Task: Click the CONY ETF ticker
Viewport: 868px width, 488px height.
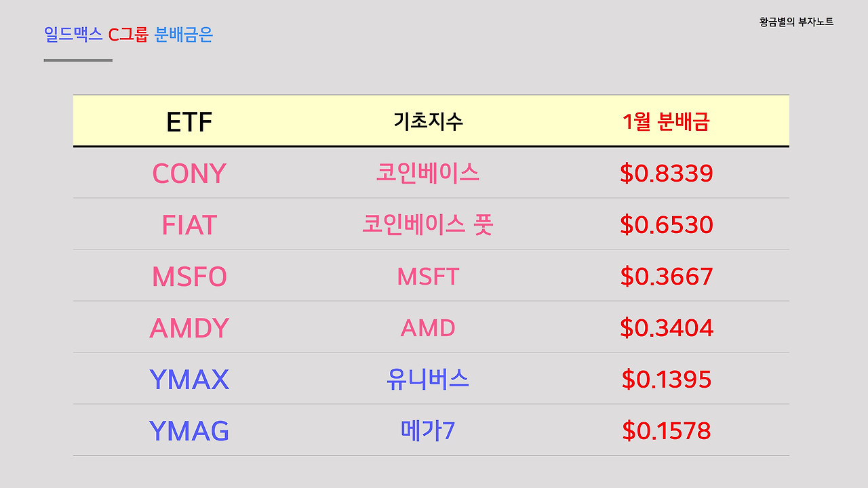Action: (189, 174)
